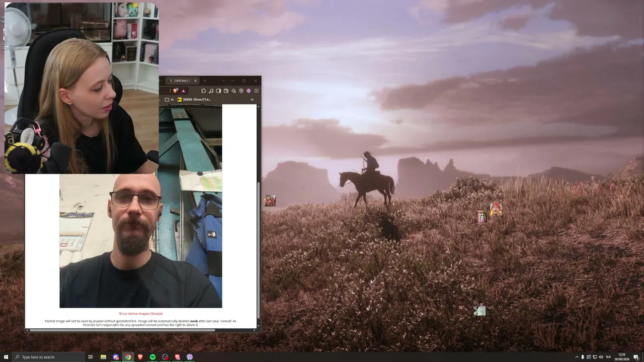Open Spotify from the taskbar
This screenshot has height=362, width=644.
153,357
